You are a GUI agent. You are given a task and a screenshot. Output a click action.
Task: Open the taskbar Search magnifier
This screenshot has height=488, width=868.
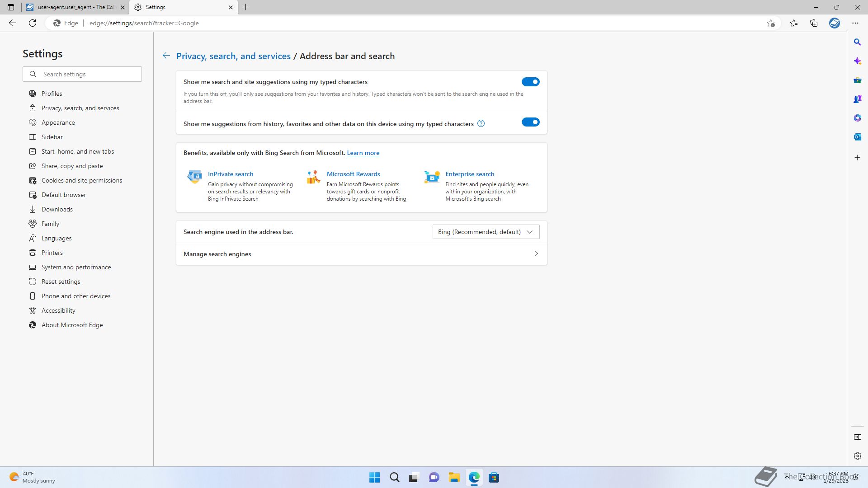click(394, 478)
